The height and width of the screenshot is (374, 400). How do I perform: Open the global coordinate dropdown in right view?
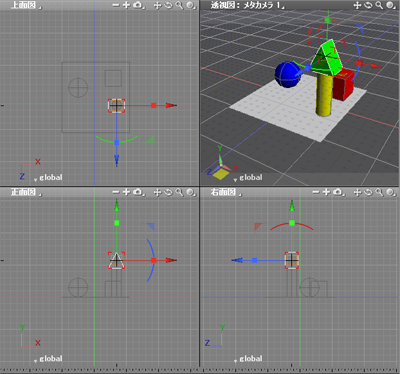(x=248, y=359)
